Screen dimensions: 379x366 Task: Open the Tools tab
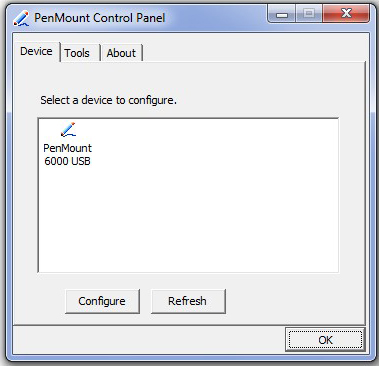click(77, 53)
